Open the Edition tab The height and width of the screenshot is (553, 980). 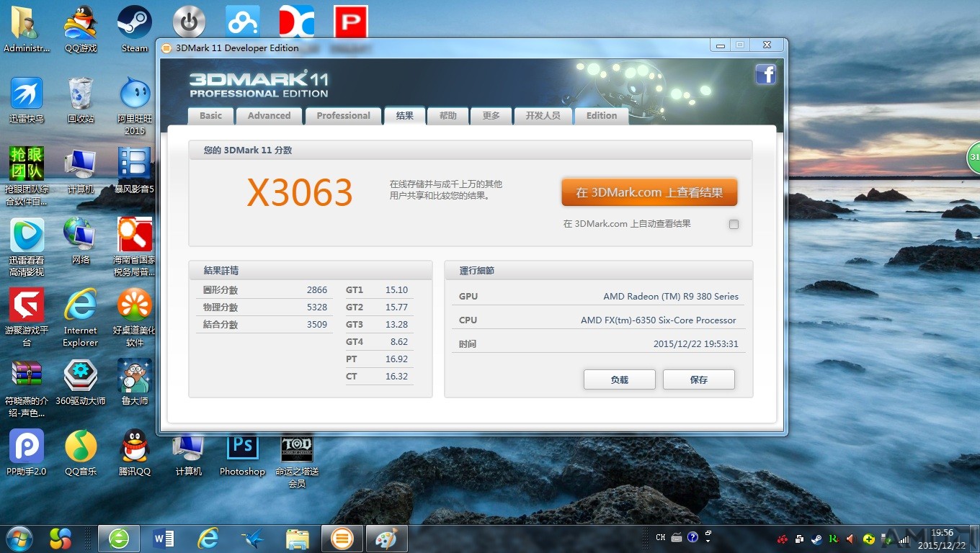[x=602, y=116]
